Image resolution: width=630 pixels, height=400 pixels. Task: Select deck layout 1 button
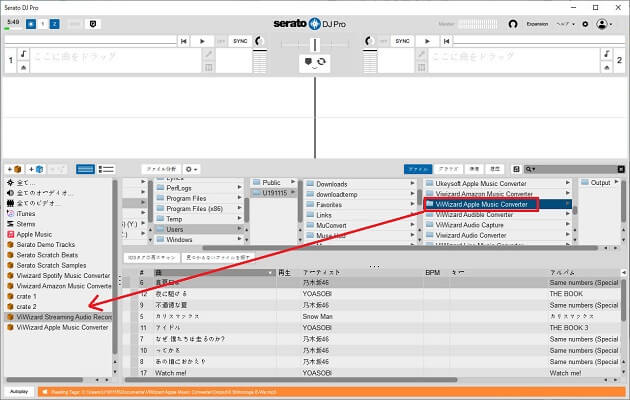coord(43,24)
